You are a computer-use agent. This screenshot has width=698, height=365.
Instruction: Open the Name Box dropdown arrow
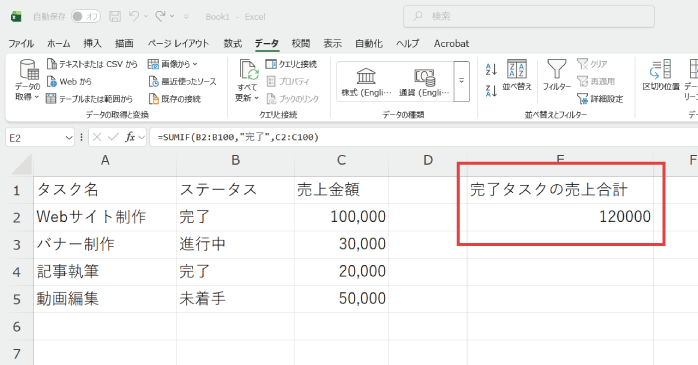tap(69, 138)
